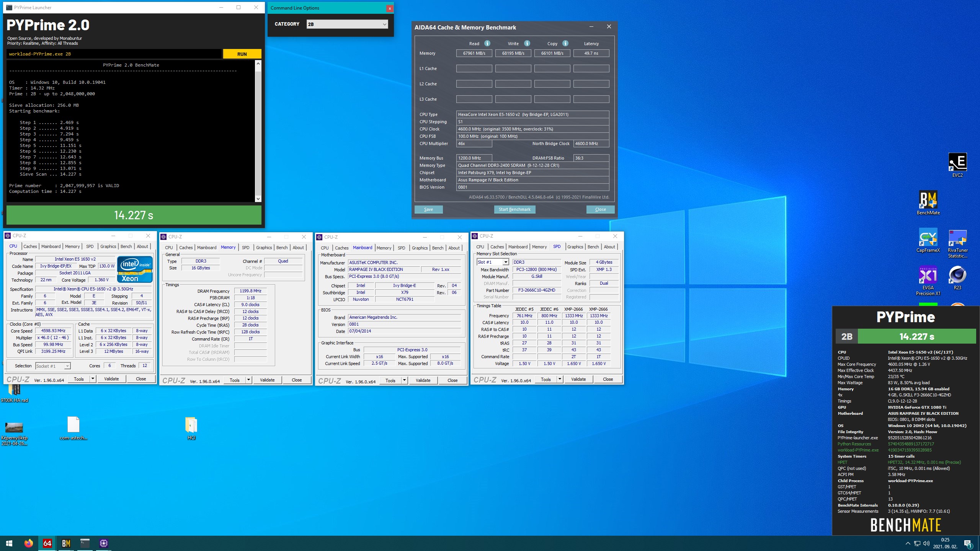Open the Slot #1 dropdown in SPD window

(493, 262)
